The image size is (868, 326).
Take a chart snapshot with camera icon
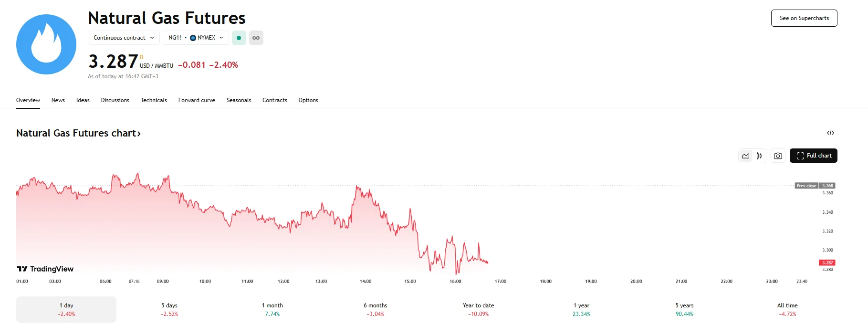coord(778,156)
